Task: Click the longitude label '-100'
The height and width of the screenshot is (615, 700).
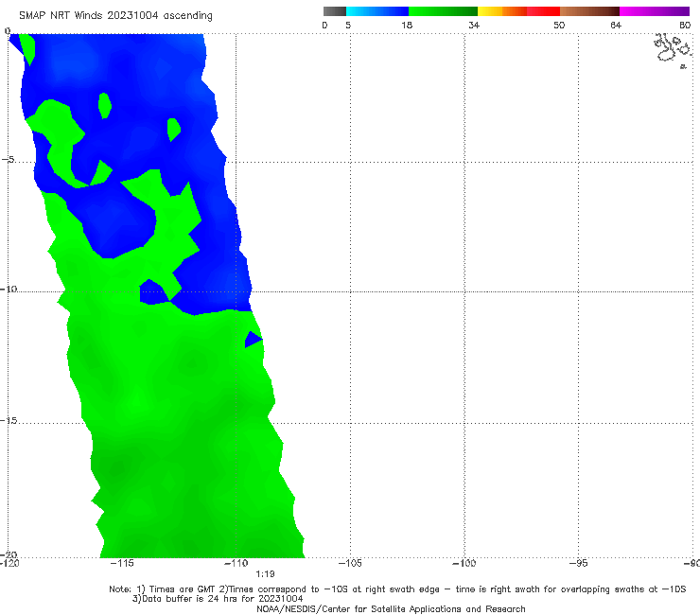Action: [464, 563]
